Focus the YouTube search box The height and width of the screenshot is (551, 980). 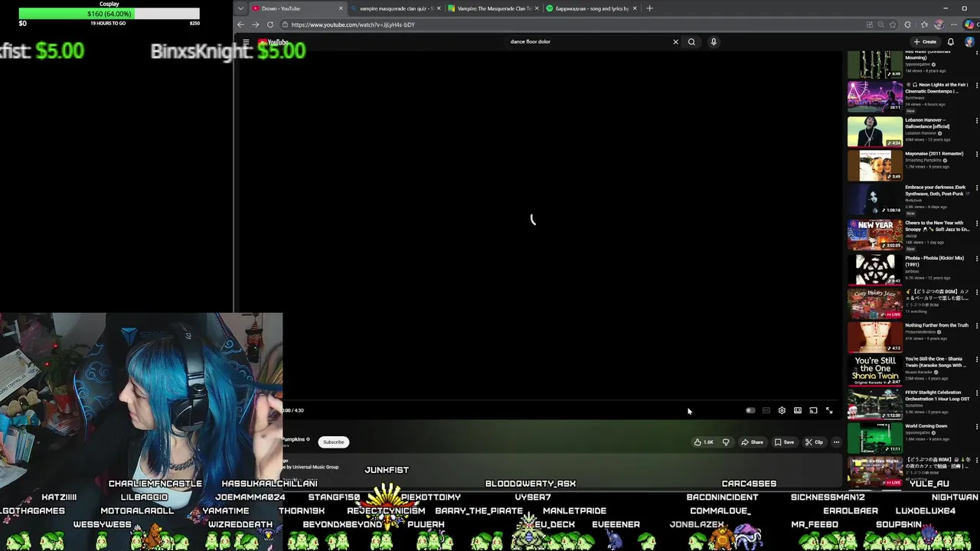[x=590, y=42]
